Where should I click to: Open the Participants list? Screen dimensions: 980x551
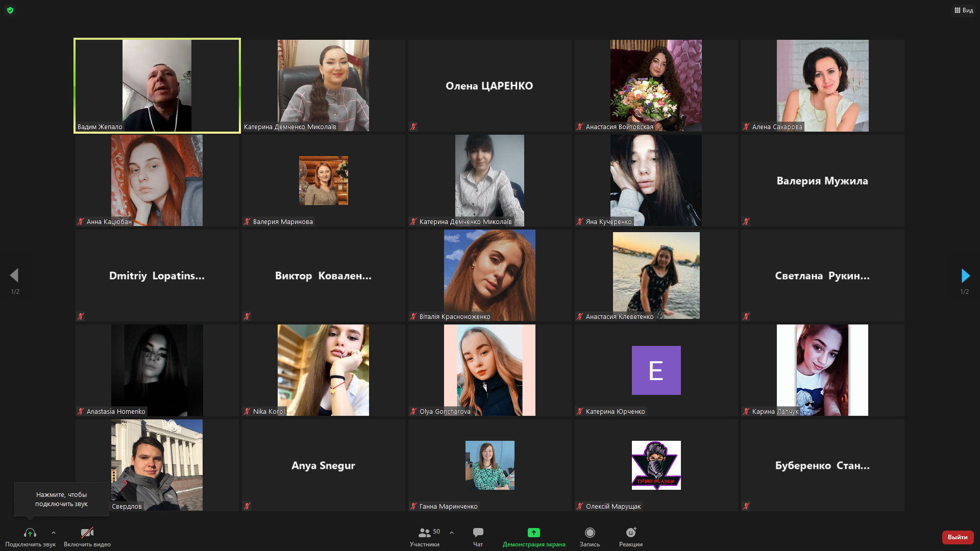(x=424, y=533)
